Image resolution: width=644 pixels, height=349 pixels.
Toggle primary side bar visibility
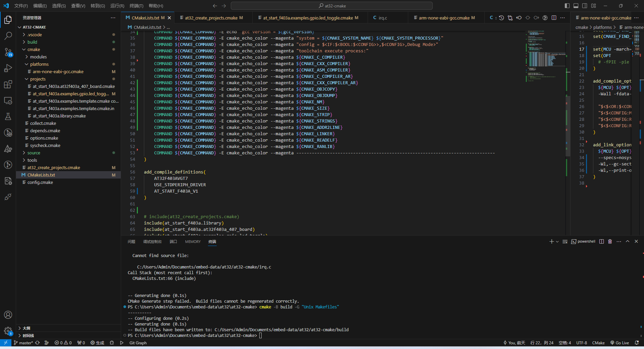coord(567,6)
